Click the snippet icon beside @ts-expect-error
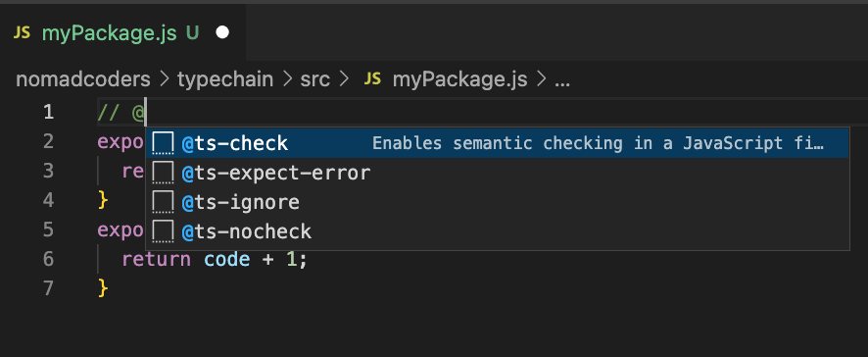The height and width of the screenshot is (357, 868). [x=164, y=173]
